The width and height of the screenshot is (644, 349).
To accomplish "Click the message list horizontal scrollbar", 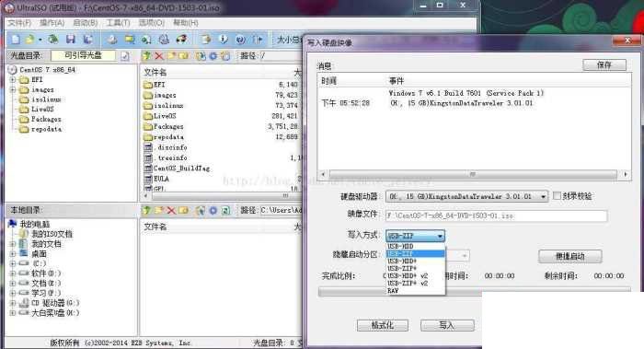I will (x=474, y=174).
